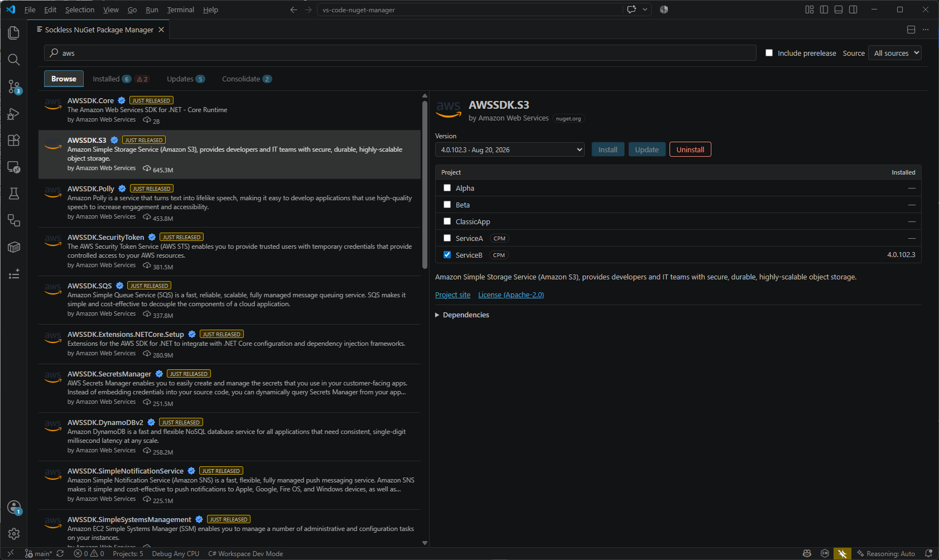Open the License (Apache-2.0) link
This screenshot has width=939, height=560.
click(511, 295)
